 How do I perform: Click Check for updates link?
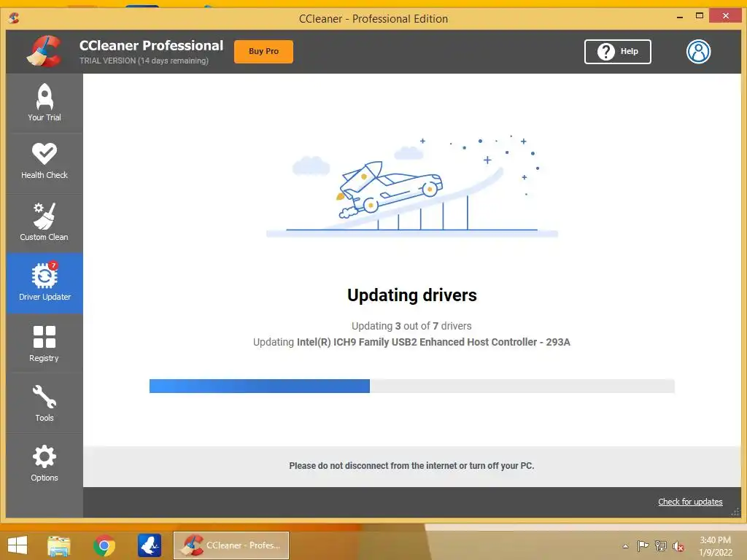690,502
